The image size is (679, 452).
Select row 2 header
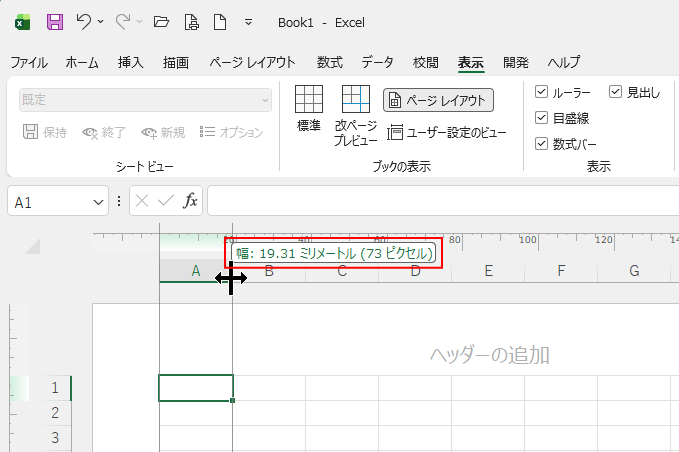click(x=55, y=413)
